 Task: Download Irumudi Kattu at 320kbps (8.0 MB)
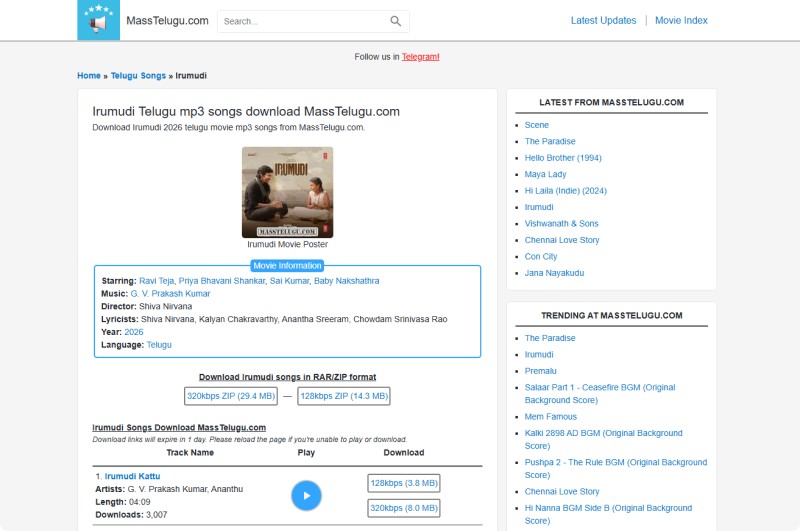(404, 508)
